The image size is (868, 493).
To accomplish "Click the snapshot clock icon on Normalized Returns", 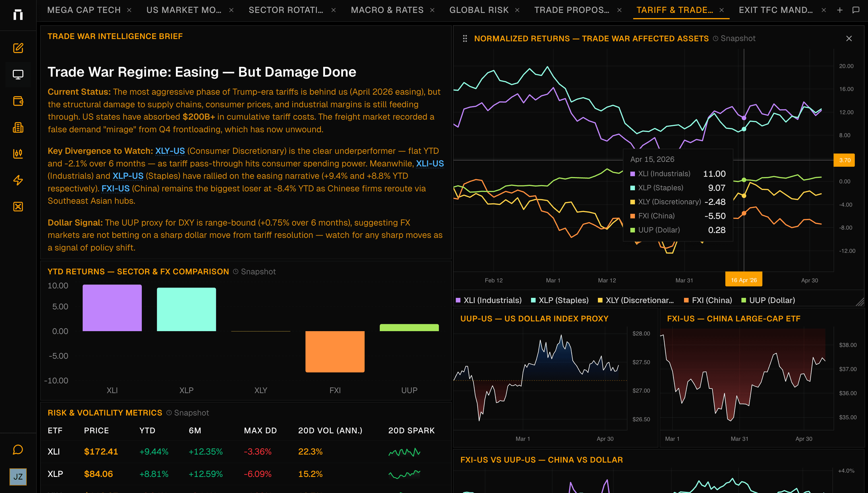I will click(x=716, y=39).
